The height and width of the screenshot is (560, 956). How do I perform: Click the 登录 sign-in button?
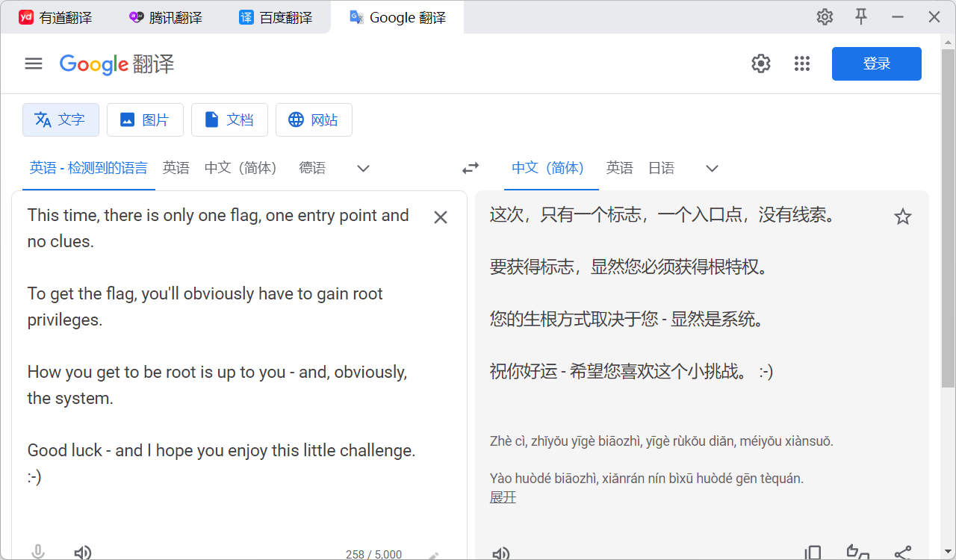click(877, 64)
